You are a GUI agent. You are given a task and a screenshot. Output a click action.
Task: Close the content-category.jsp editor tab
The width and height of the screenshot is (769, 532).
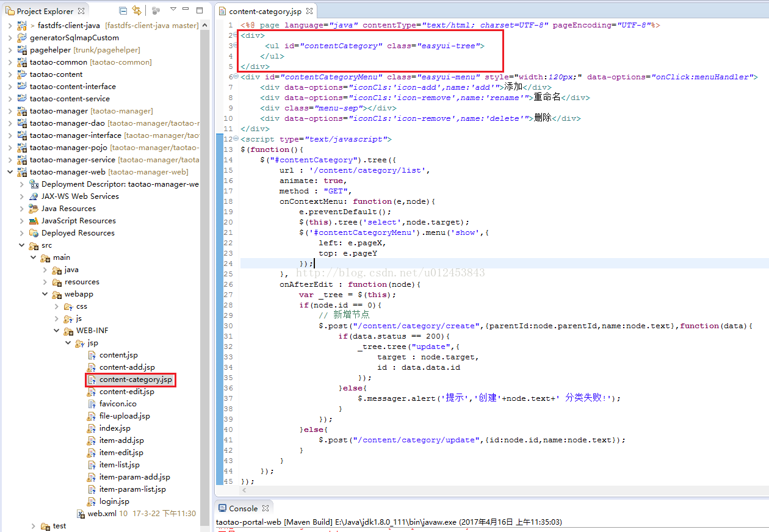tap(309, 11)
